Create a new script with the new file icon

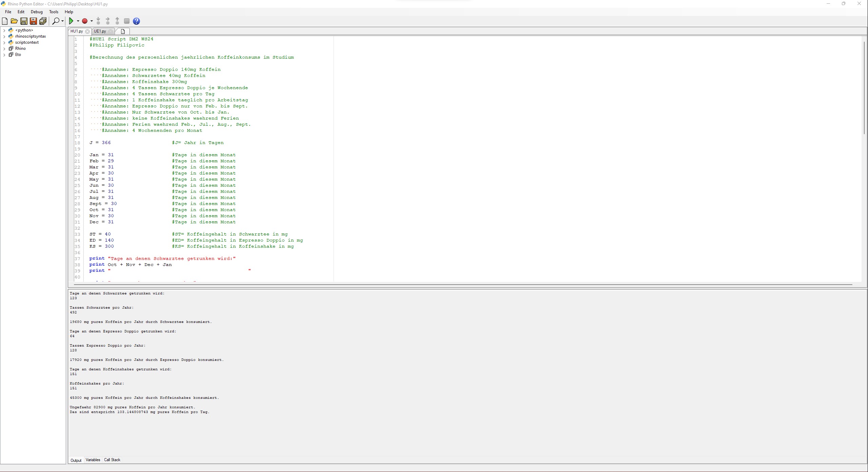point(5,21)
